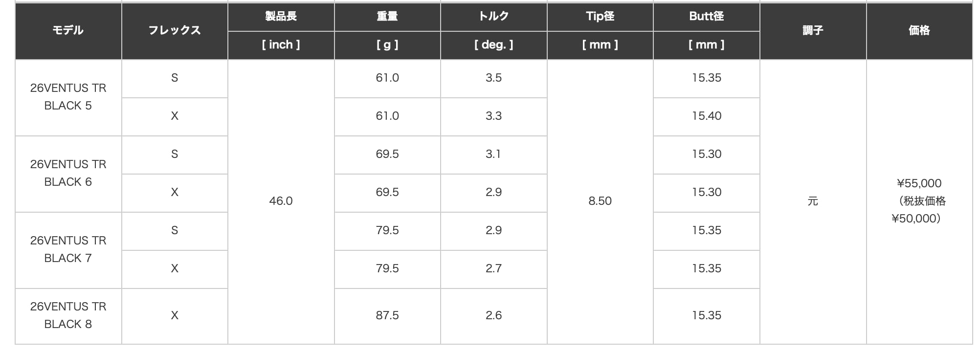Select the [ deg. ] unit cell
Image resolution: width=980 pixels, height=353 pixels.
click(493, 45)
